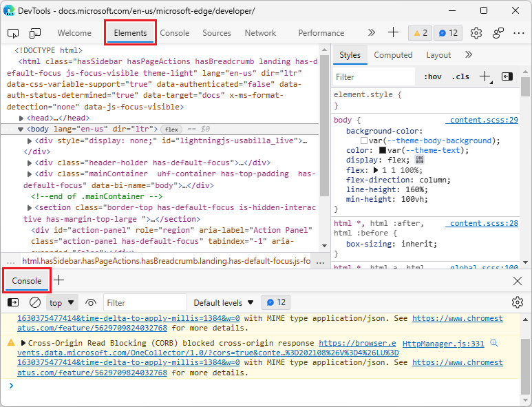Create a live expression with eye icon
The image size is (532, 407).
pos(91,302)
